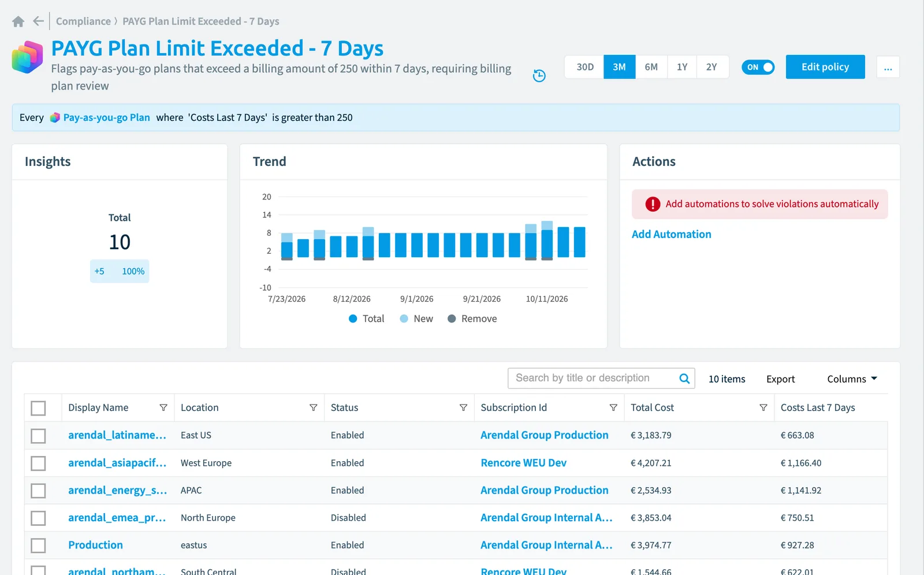Open Arendal Group Internal subscription in eastus row

pos(546,545)
